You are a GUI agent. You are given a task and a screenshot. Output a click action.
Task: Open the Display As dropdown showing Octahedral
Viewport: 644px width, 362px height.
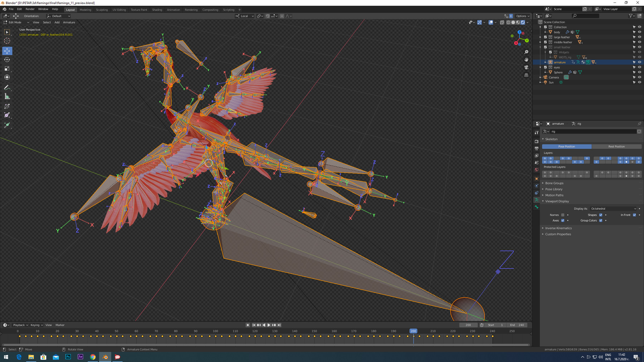click(614, 208)
